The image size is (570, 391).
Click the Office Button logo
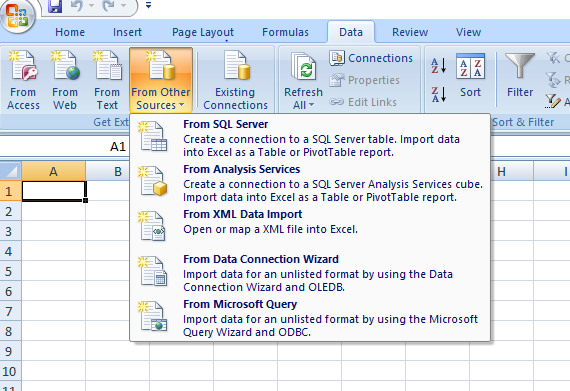pos(17,15)
